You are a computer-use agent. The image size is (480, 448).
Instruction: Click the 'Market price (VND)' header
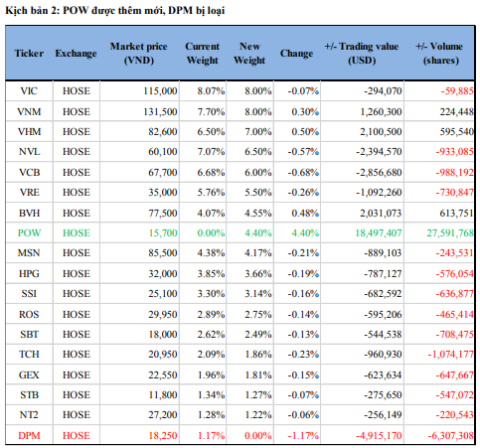pyautogui.click(x=139, y=54)
